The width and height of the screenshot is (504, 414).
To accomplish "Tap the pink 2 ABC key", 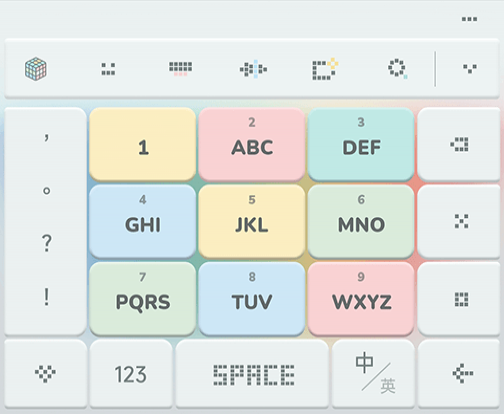I will (x=252, y=144).
